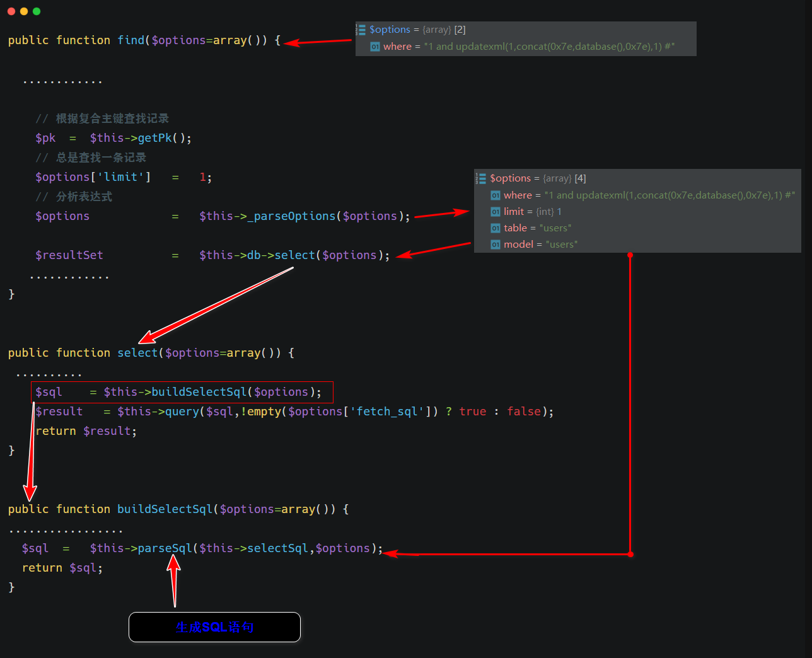Click "_parseOptions" method call
This screenshot has height=658, width=812.
pos(291,216)
